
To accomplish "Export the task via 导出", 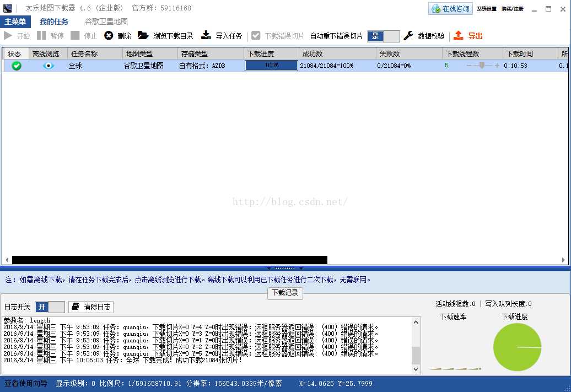I will pos(468,35).
